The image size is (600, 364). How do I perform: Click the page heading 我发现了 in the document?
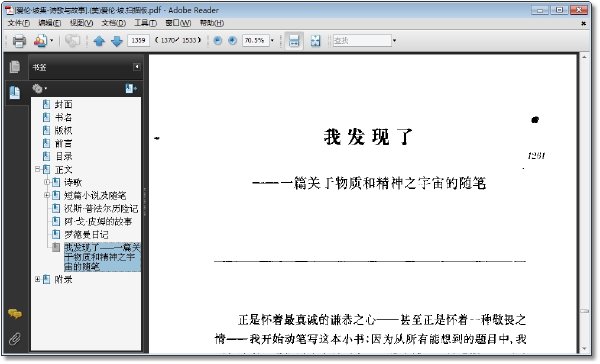[368, 137]
